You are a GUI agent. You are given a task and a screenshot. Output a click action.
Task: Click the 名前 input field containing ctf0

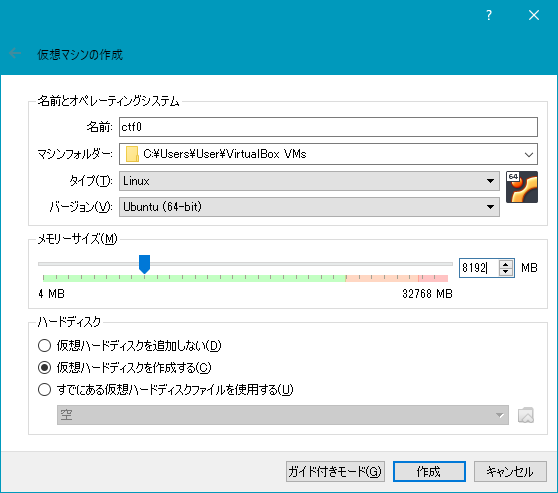tap(328, 127)
